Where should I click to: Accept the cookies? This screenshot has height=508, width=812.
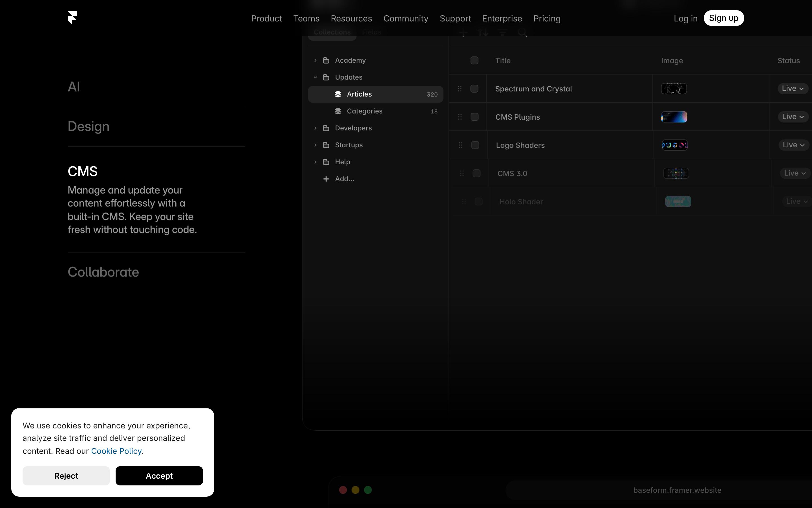159,476
